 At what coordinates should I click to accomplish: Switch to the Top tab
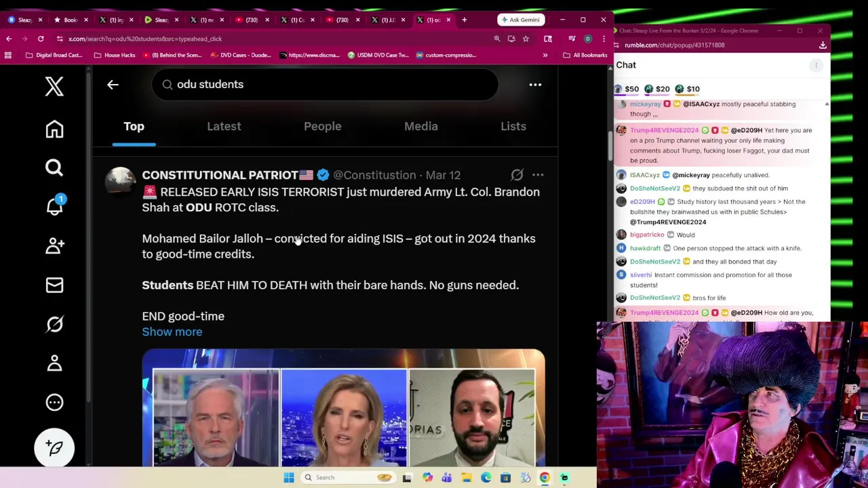pos(134,126)
